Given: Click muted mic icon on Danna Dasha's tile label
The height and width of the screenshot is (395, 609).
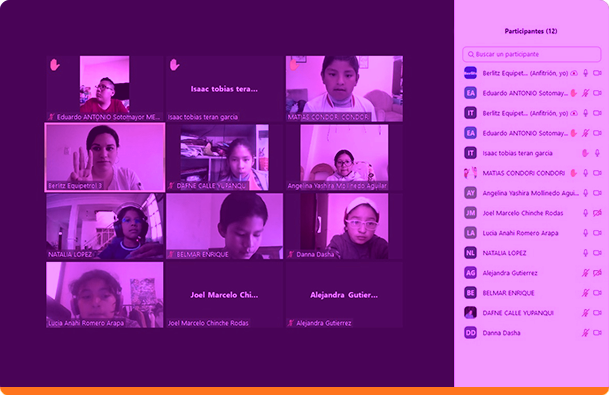Looking at the screenshot, I should pyautogui.click(x=291, y=254).
